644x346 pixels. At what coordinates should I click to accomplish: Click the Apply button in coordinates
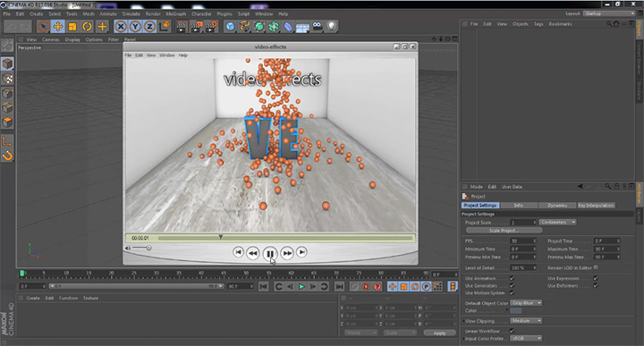tap(439, 333)
